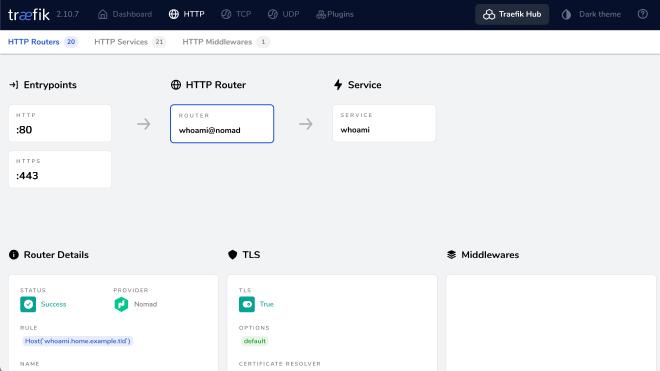Image resolution: width=660 pixels, height=371 pixels.
Task: Click the Traefik Hub cloud icon
Action: (x=489, y=14)
